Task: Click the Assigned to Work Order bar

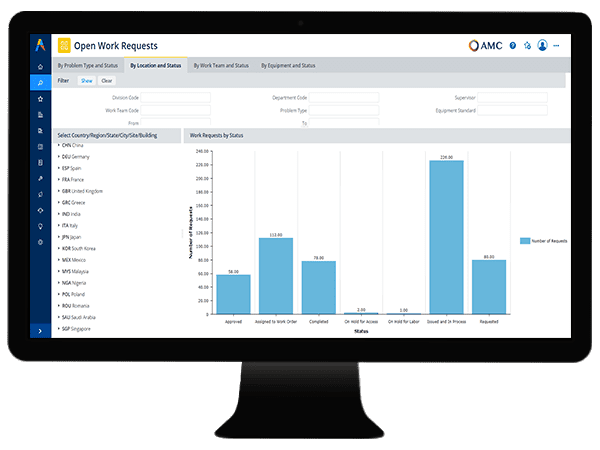Action: point(276,276)
